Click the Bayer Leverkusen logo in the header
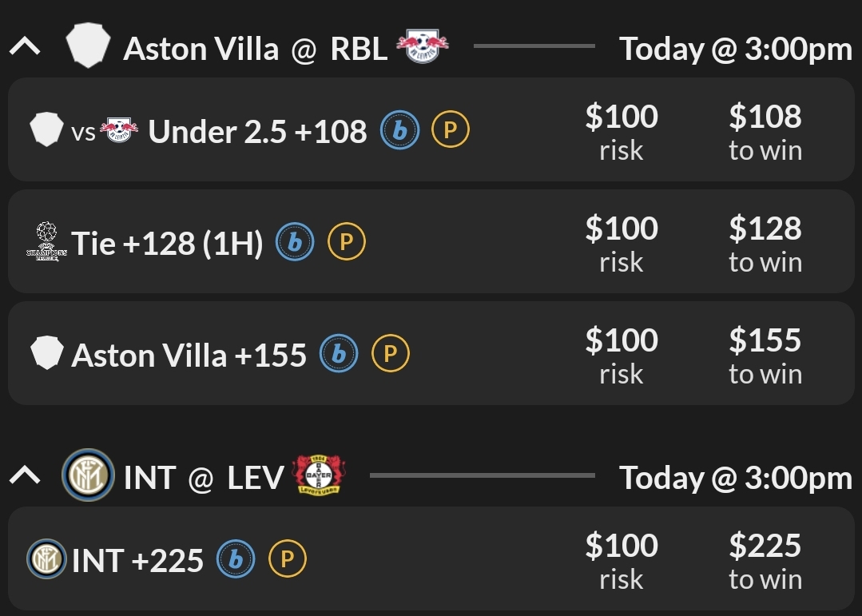Screen dimensions: 862x616 tap(319, 475)
